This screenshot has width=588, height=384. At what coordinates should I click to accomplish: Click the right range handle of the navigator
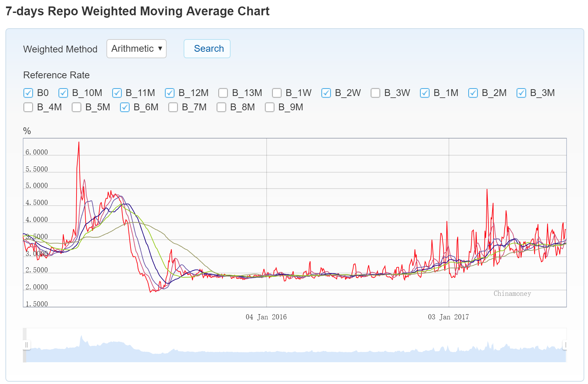pos(565,345)
